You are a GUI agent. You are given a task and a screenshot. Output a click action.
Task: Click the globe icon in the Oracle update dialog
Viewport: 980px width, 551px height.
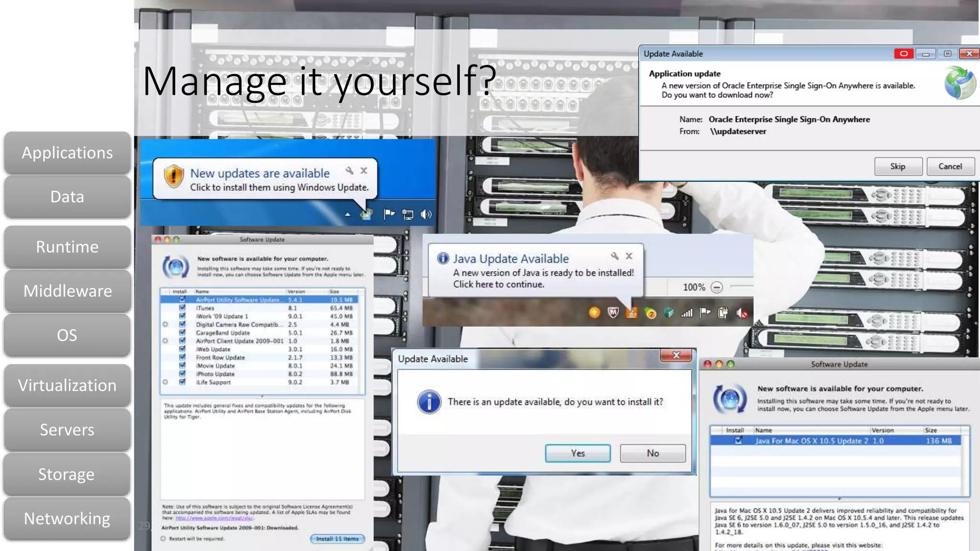click(959, 83)
